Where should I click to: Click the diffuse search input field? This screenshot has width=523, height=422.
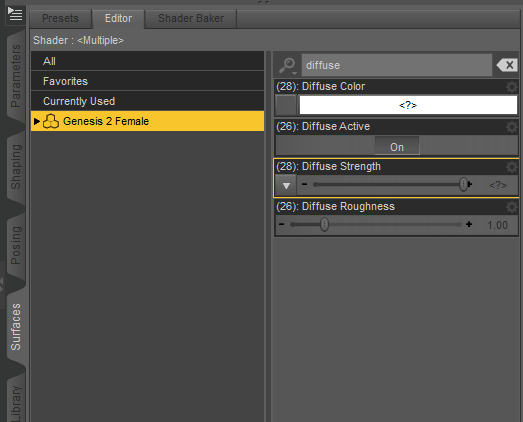(x=397, y=65)
